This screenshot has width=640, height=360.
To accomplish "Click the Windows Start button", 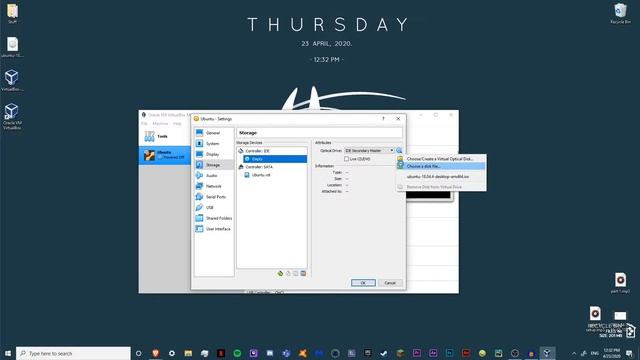I will pos(8,353).
